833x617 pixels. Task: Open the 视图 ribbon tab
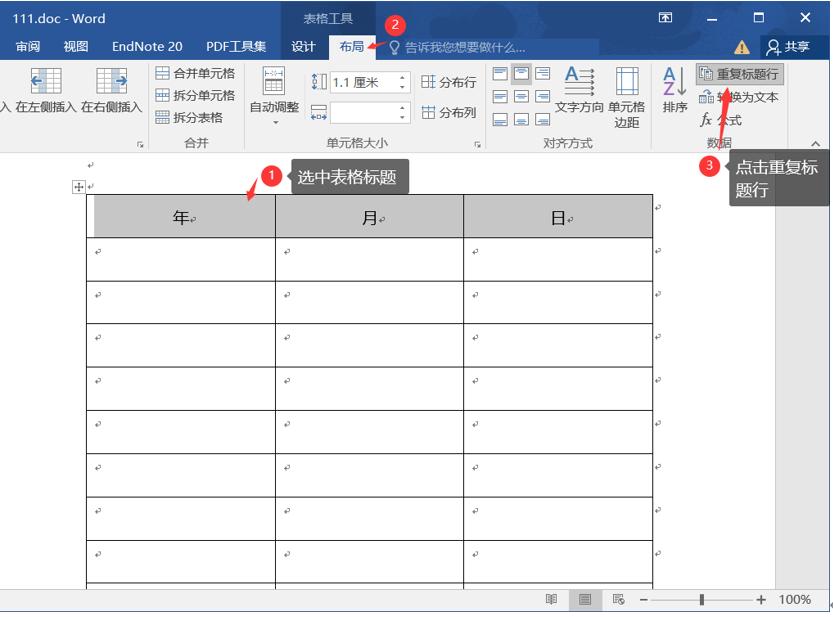pyautogui.click(x=75, y=45)
